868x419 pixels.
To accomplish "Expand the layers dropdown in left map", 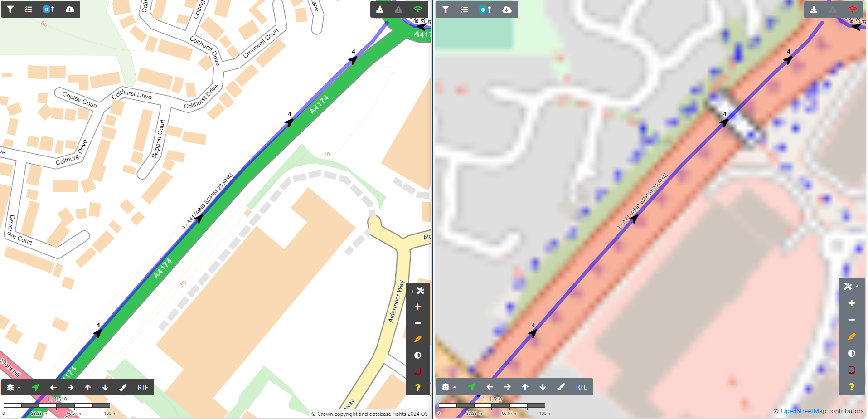I will point(13,387).
